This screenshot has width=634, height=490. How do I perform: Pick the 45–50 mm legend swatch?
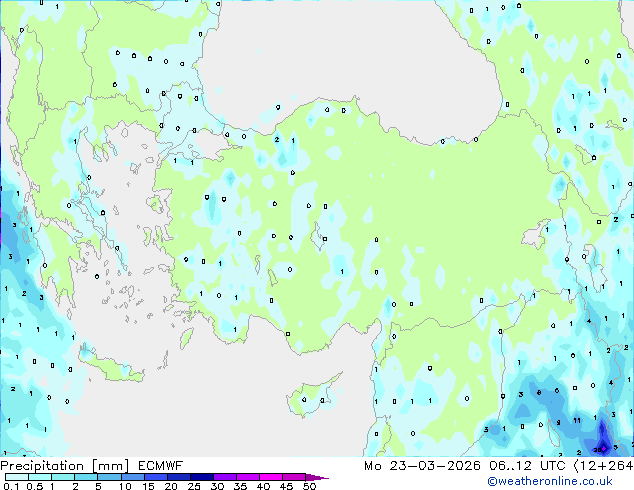click(x=294, y=477)
